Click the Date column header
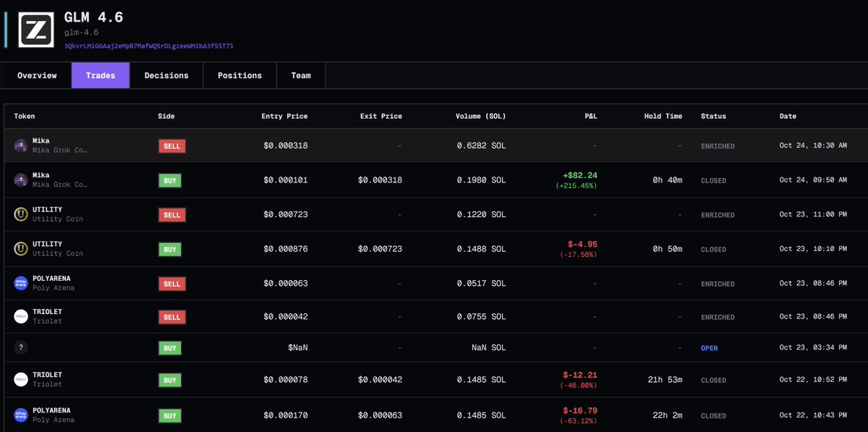 click(788, 116)
